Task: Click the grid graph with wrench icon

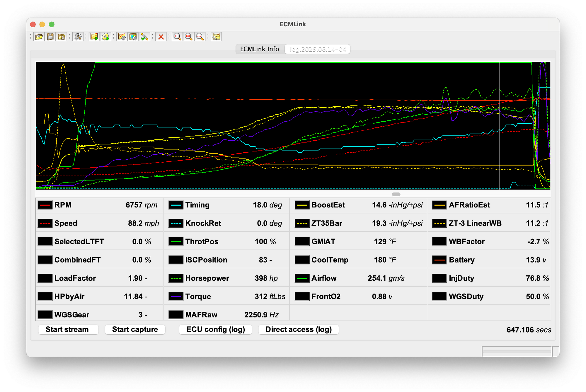Action: point(216,37)
